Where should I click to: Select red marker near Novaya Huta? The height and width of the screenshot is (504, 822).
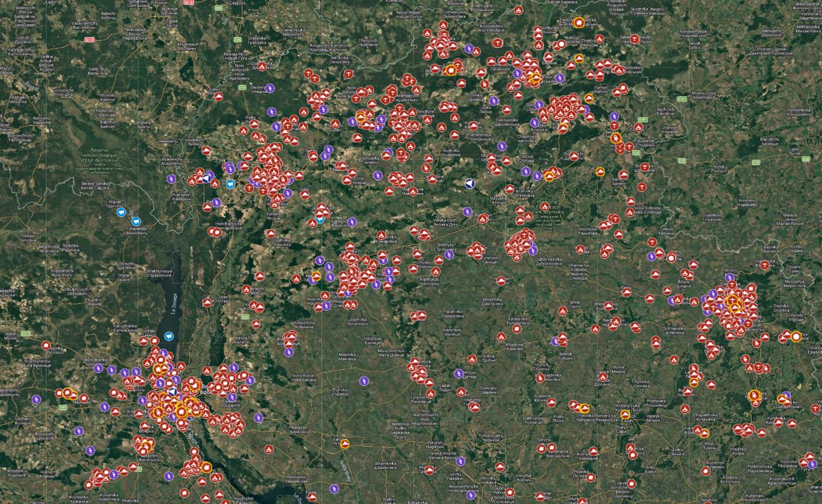[262, 66]
